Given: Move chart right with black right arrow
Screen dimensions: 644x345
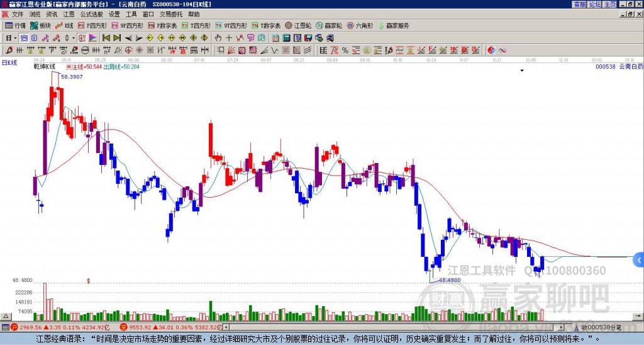Looking at the screenshot, I should pyautogui.click(x=139, y=38).
